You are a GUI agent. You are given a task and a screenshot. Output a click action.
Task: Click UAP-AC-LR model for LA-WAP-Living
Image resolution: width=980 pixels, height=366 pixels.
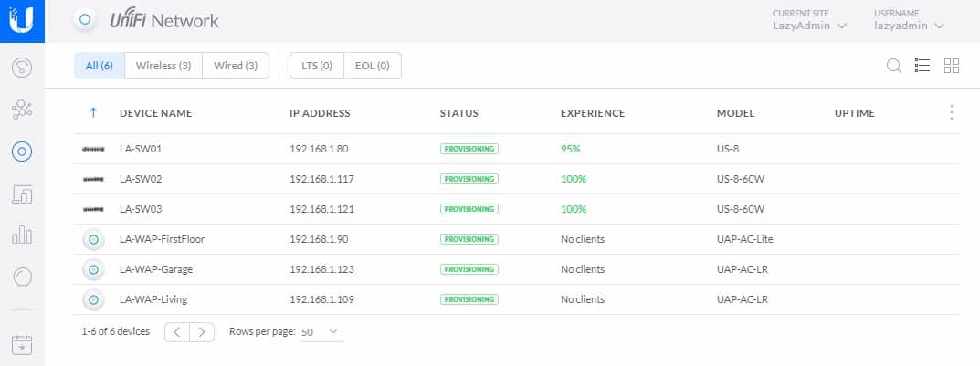coord(743,299)
